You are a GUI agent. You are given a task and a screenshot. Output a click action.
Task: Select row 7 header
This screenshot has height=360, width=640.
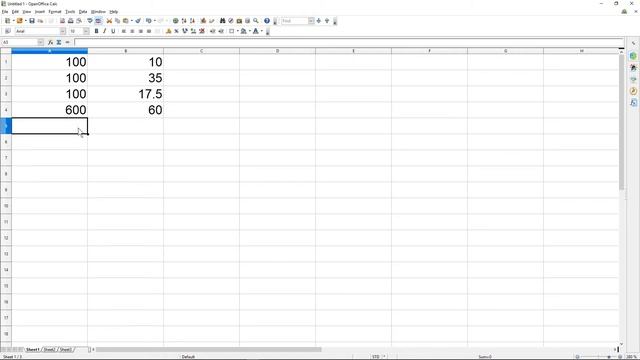6,158
